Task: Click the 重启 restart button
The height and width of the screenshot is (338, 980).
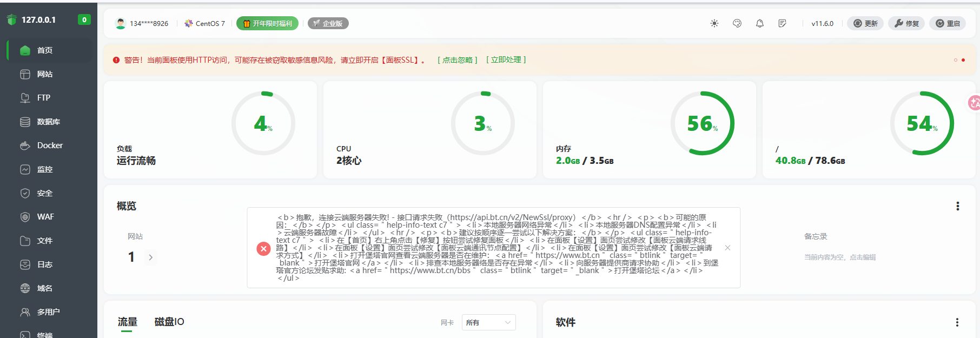Action: pyautogui.click(x=948, y=23)
